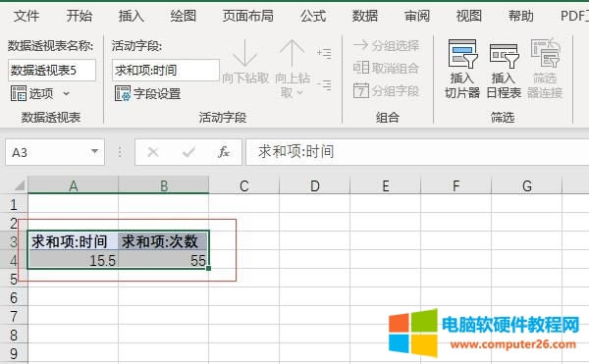Select row 1 header
The width and height of the screenshot is (589, 364).
pyautogui.click(x=14, y=204)
